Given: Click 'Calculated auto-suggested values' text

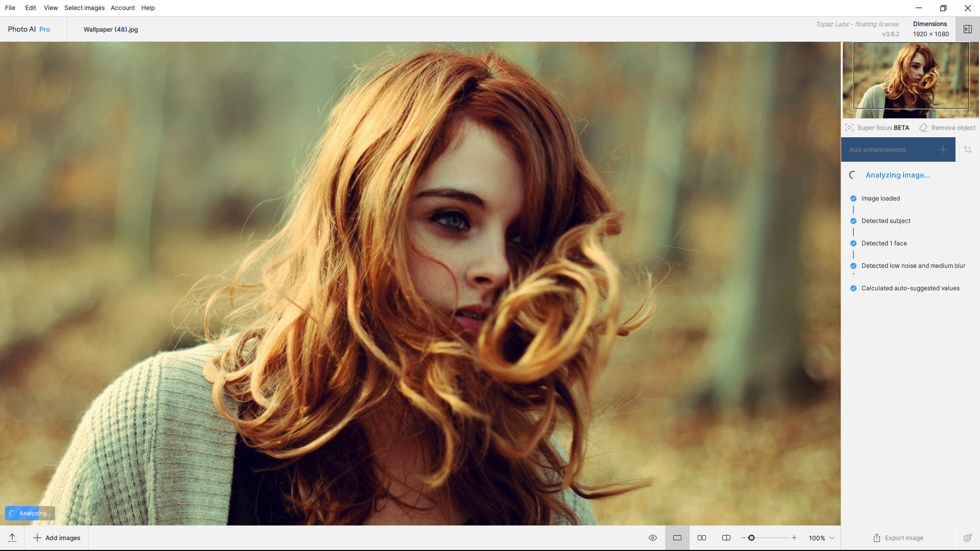Looking at the screenshot, I should pos(910,288).
